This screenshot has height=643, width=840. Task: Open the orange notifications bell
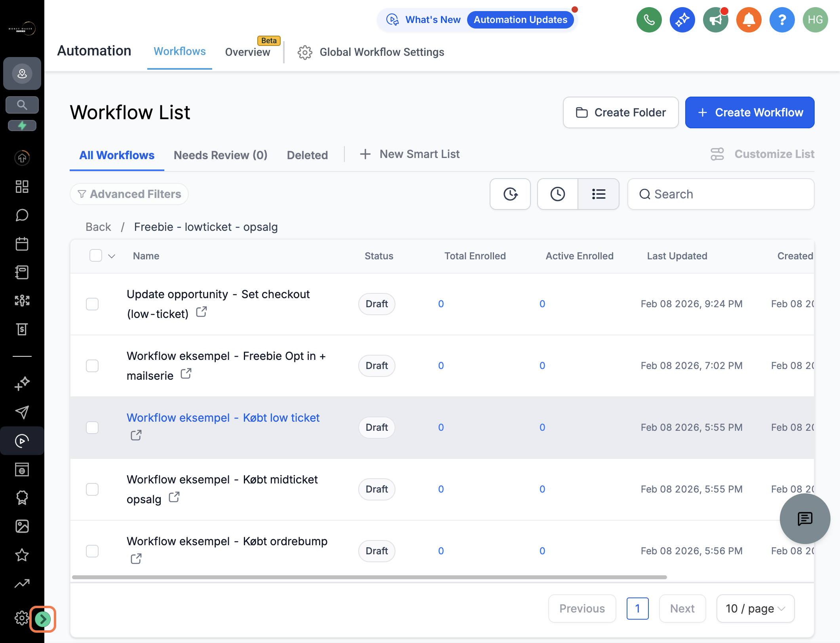click(x=749, y=20)
